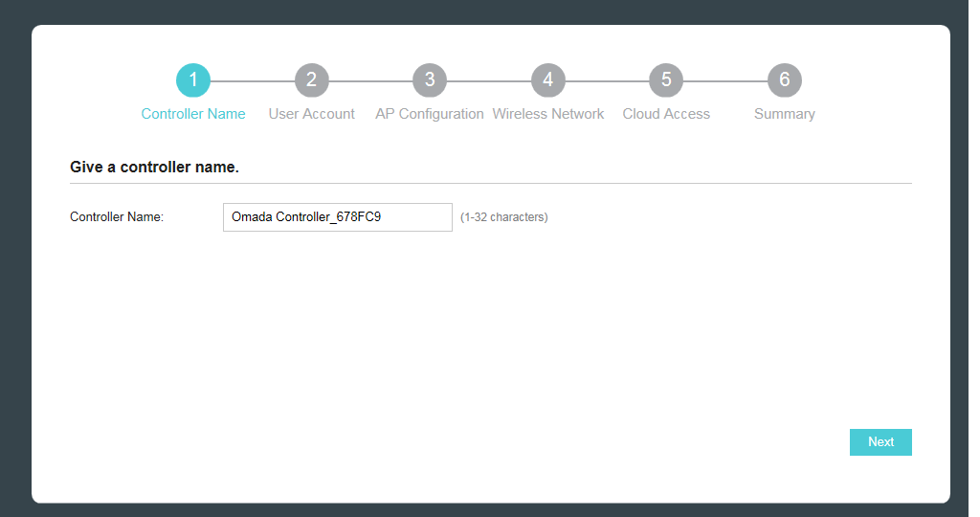
Task: Focus the Controller Name text box
Action: point(337,217)
